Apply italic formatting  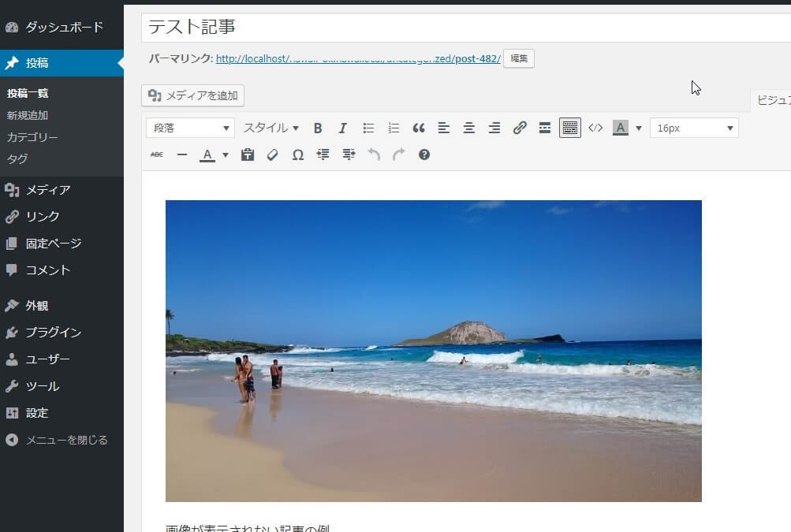pos(342,128)
